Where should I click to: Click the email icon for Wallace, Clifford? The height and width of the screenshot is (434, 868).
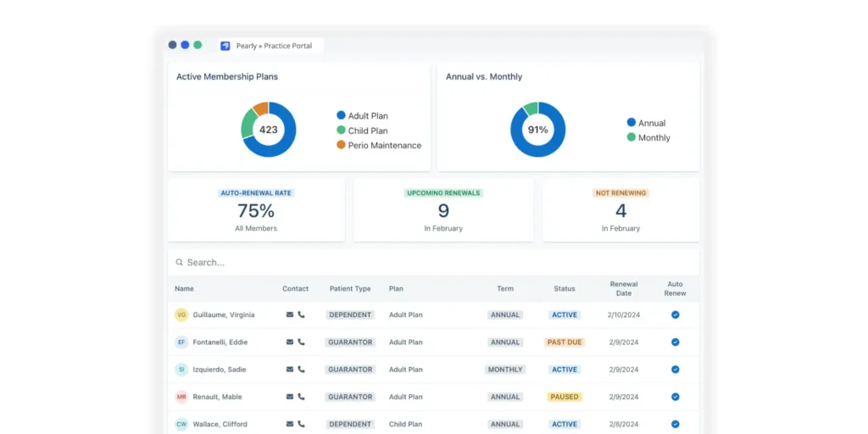[290, 424]
